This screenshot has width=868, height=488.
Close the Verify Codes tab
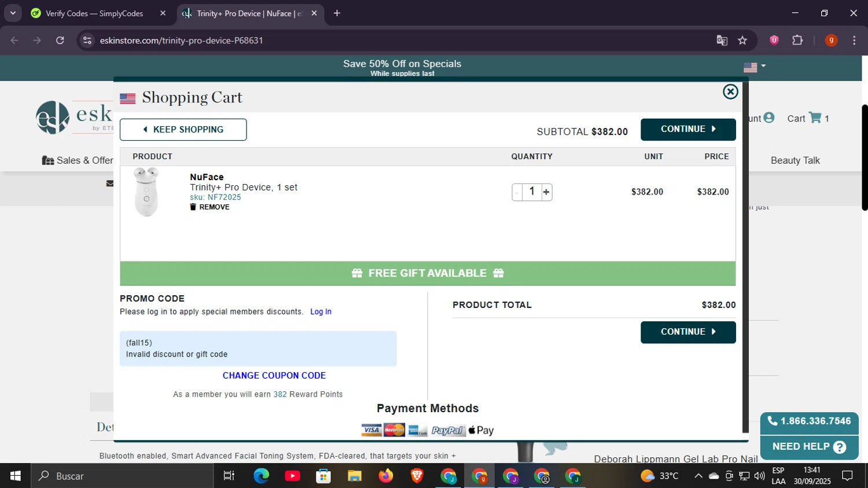[x=163, y=13]
